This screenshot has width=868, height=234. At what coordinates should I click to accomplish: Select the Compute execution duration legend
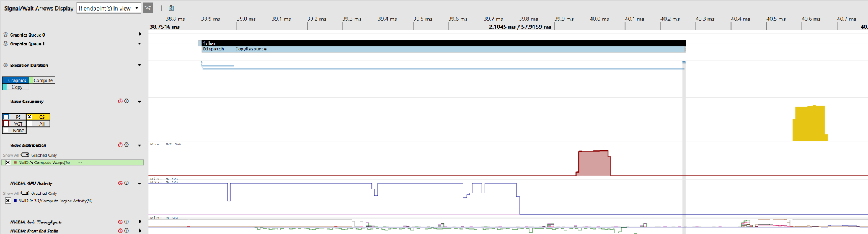pyautogui.click(x=42, y=80)
